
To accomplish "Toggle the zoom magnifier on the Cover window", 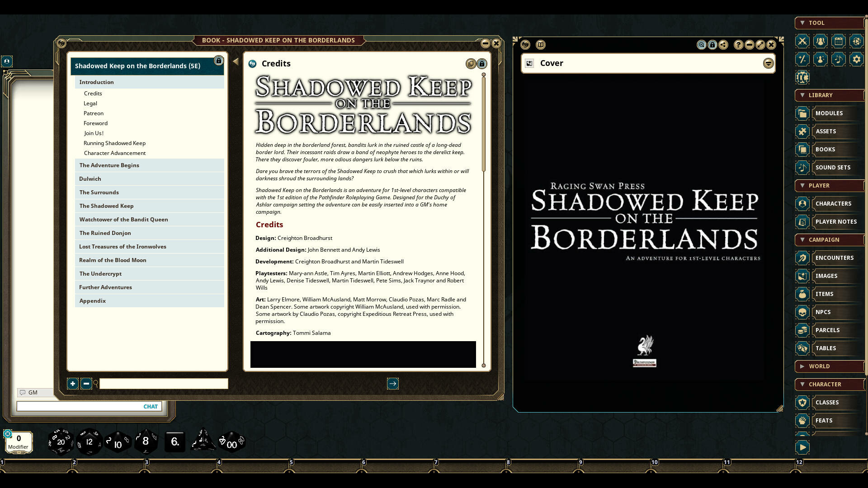I will tap(701, 45).
